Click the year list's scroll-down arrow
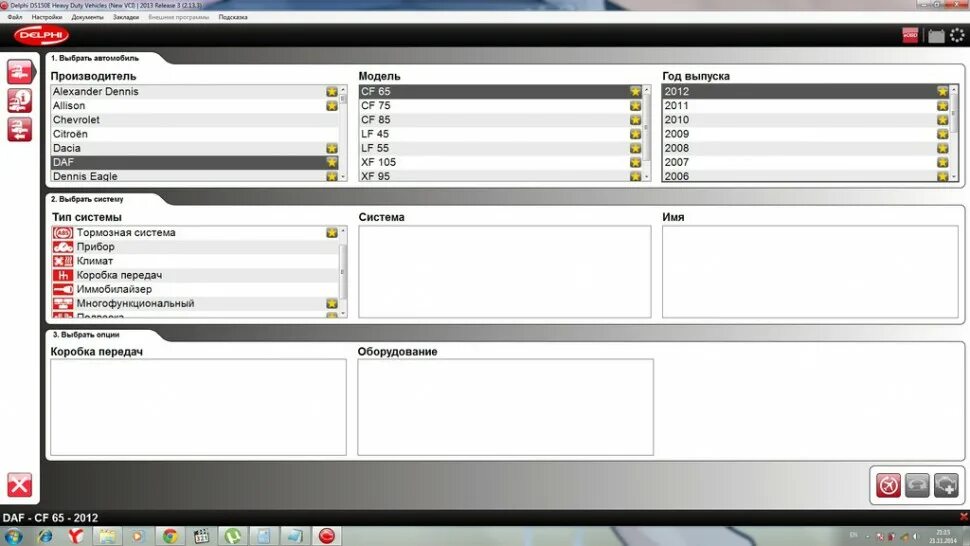The height and width of the screenshot is (546, 970). [954, 177]
